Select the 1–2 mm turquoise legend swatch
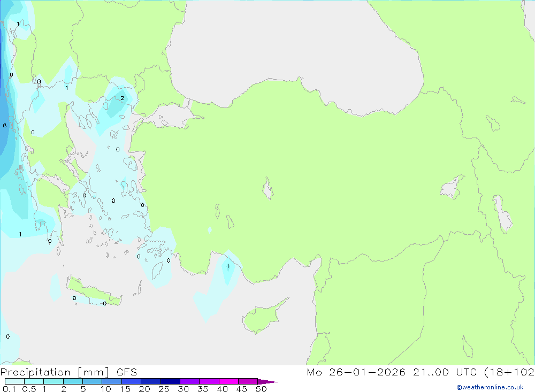Viewport: 535px width, 392px height. pos(53,381)
